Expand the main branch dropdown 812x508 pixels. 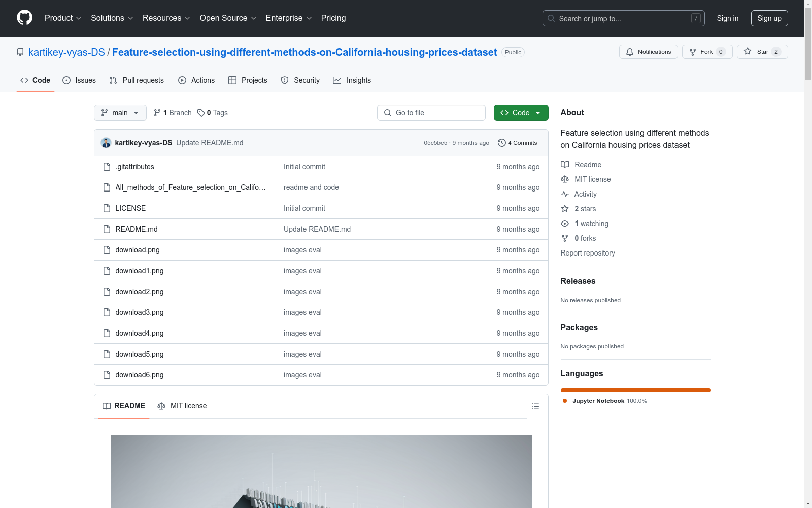point(120,113)
